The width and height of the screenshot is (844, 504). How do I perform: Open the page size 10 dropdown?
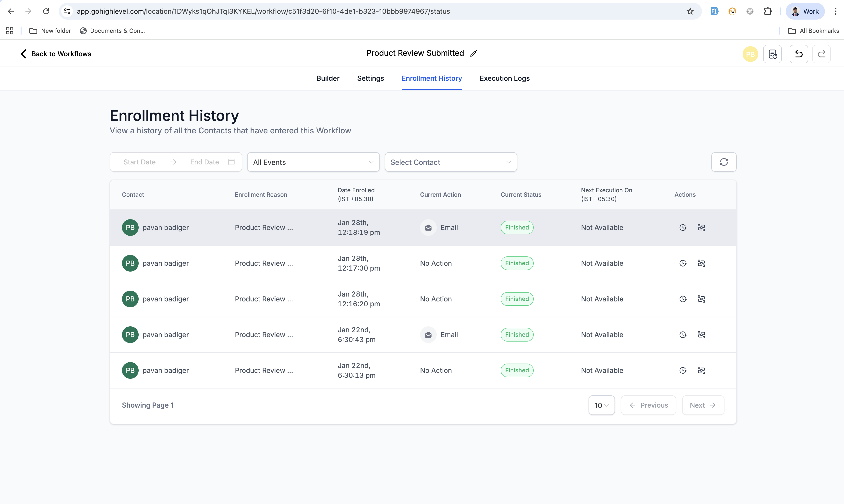click(x=601, y=405)
